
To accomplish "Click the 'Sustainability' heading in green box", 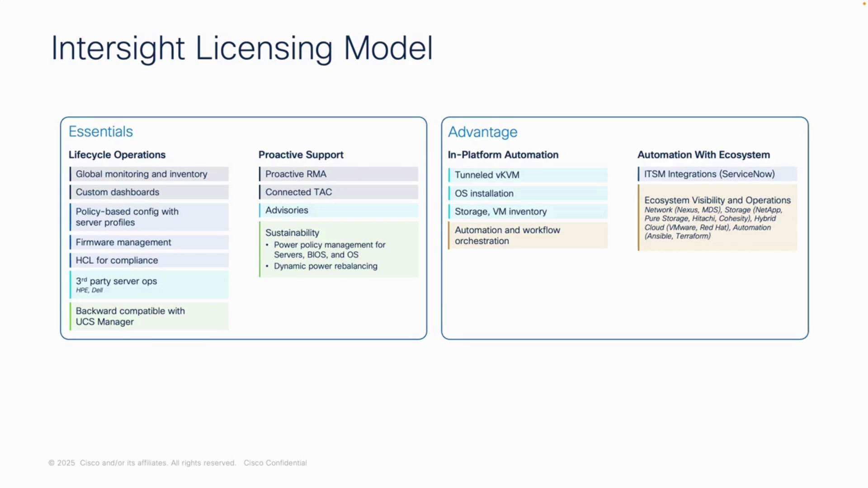I will [x=292, y=233].
